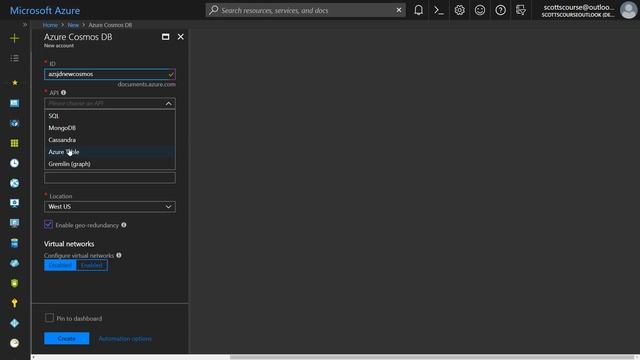Viewport: 640px width, 360px height.
Task: Create a resource with green plus
Action: (14, 38)
